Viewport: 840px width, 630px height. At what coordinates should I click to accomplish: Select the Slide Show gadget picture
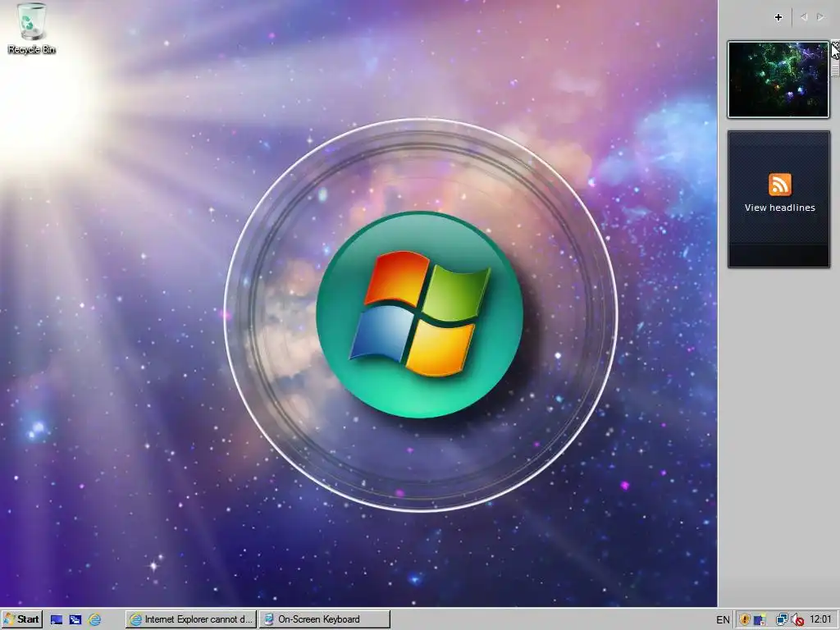(778, 80)
